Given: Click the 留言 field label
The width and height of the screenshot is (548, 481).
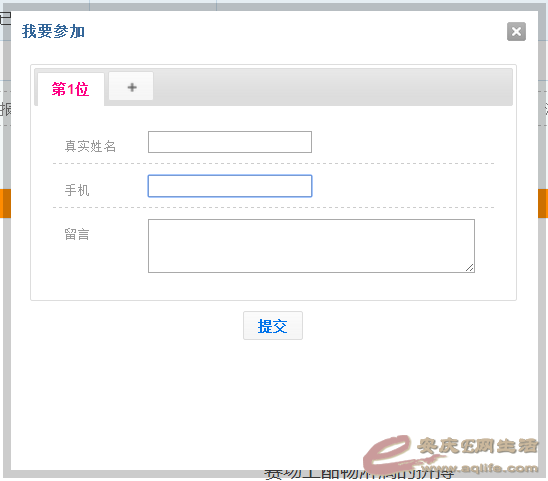Looking at the screenshot, I should 77,234.
